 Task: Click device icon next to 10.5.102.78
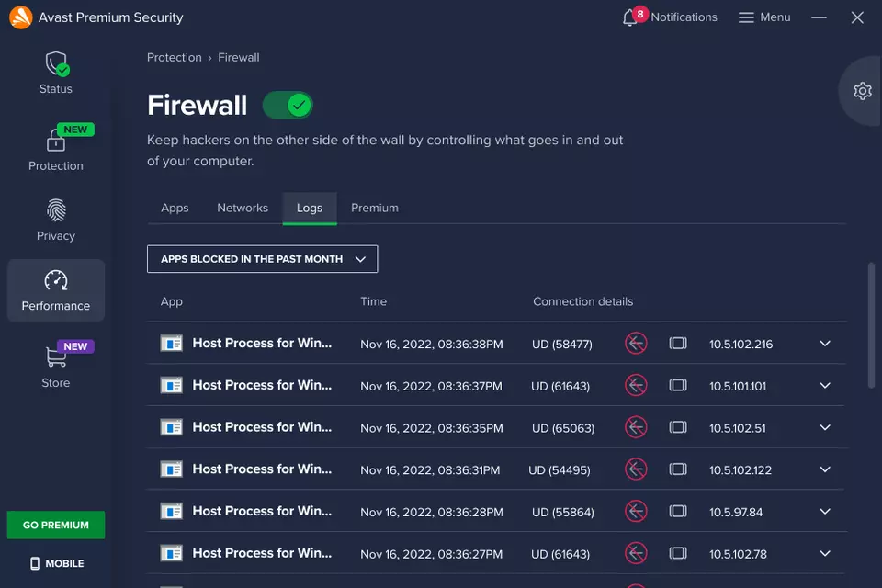click(x=678, y=553)
